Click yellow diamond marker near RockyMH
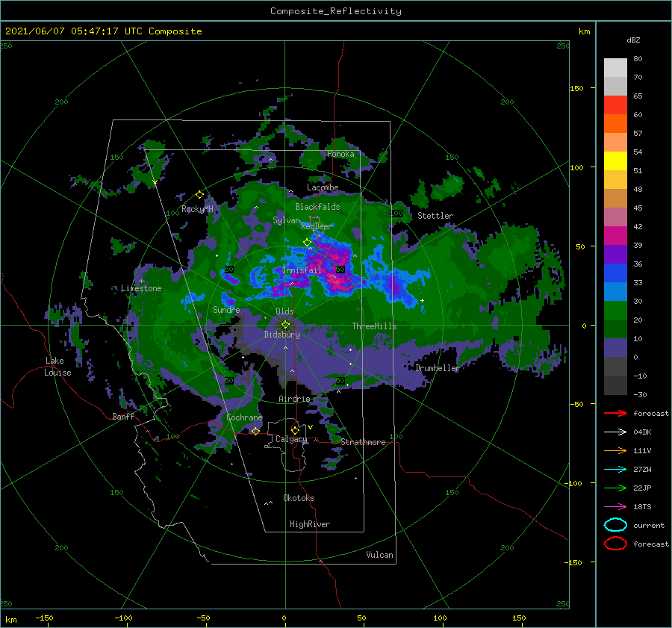Image resolution: width=672 pixels, height=628 pixels. pyautogui.click(x=199, y=195)
